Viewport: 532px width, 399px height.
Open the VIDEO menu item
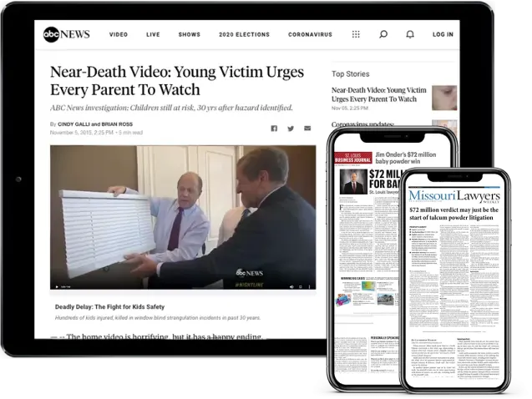119,34
